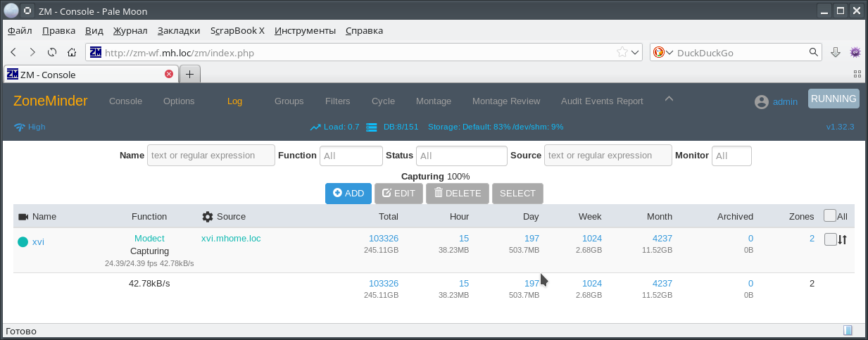Open the address bar history dropdown

(x=636, y=52)
